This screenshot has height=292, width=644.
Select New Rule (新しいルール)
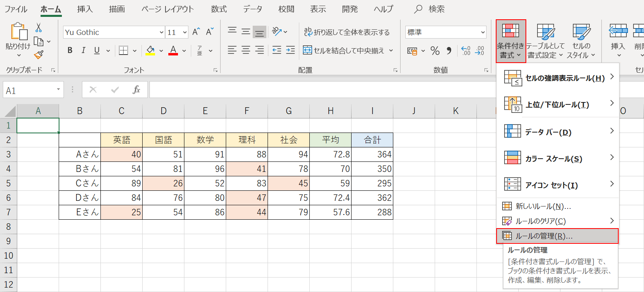click(558, 206)
